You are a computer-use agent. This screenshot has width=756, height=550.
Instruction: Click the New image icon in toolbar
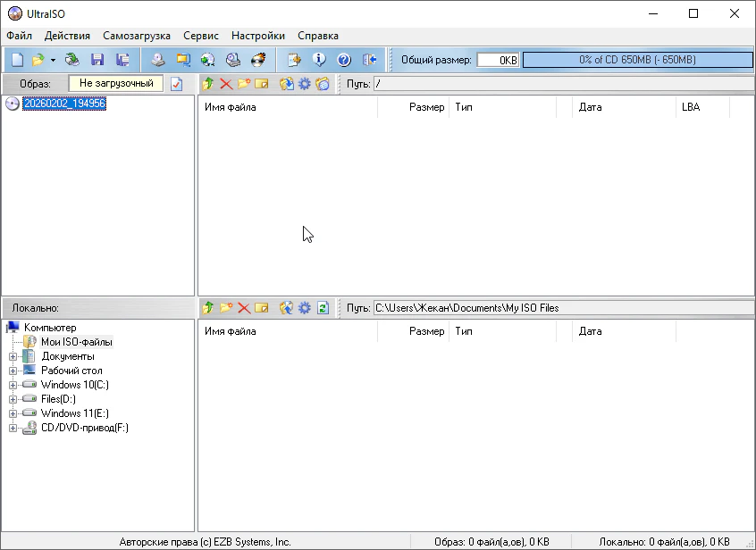[x=17, y=60]
